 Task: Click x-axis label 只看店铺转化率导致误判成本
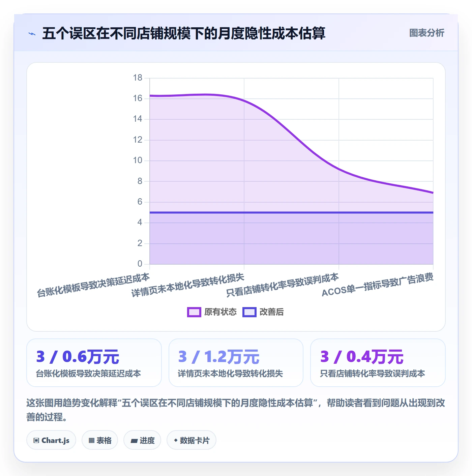[x=282, y=285]
